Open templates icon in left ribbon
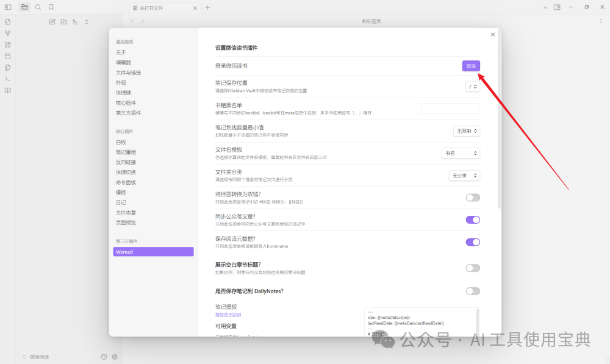Viewport: 610px width, 364px height. click(8, 67)
